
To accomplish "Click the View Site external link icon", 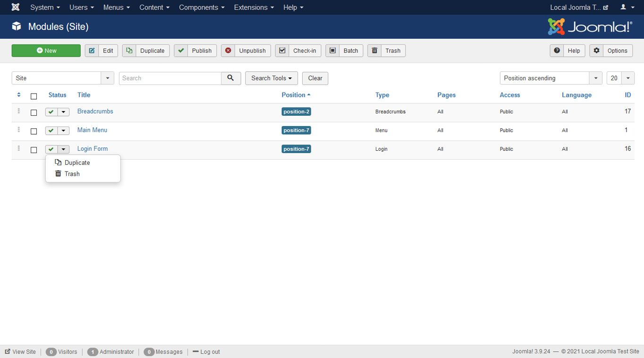I will point(8,352).
